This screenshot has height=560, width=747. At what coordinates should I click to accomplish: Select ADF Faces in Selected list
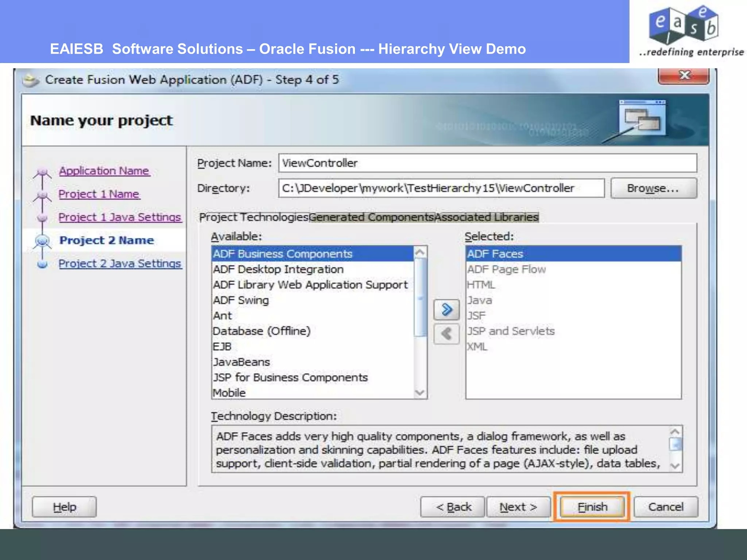(x=573, y=254)
